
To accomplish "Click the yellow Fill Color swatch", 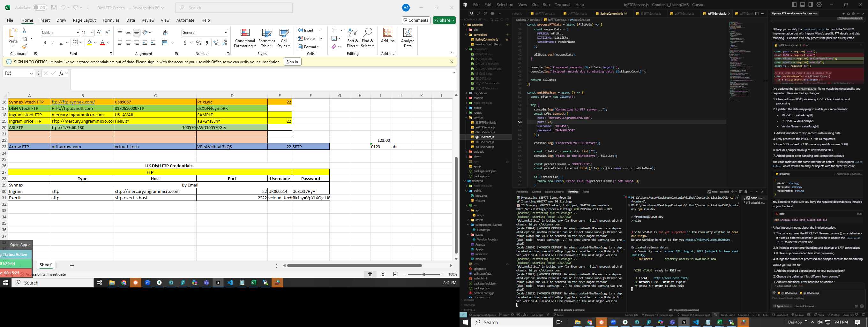I will [x=89, y=43].
